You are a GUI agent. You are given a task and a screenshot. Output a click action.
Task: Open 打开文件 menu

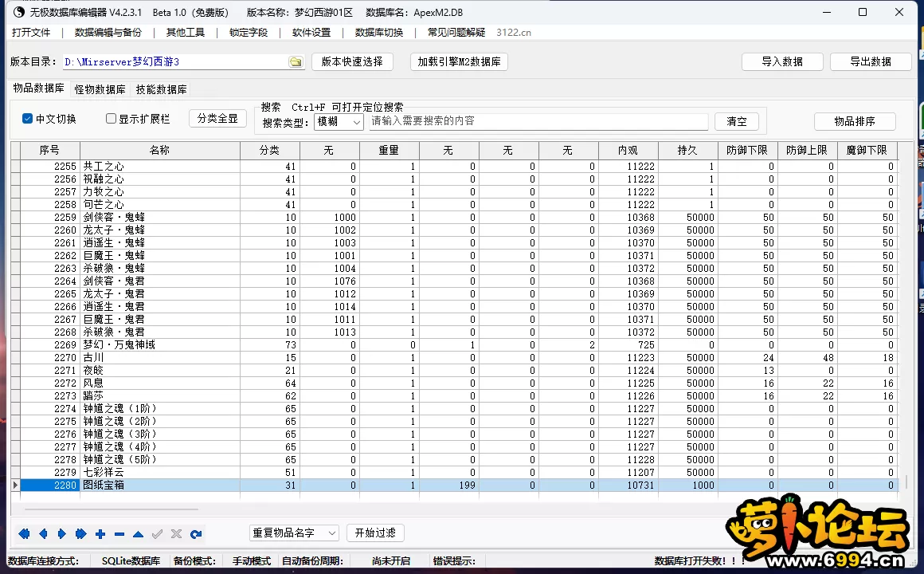(x=31, y=33)
